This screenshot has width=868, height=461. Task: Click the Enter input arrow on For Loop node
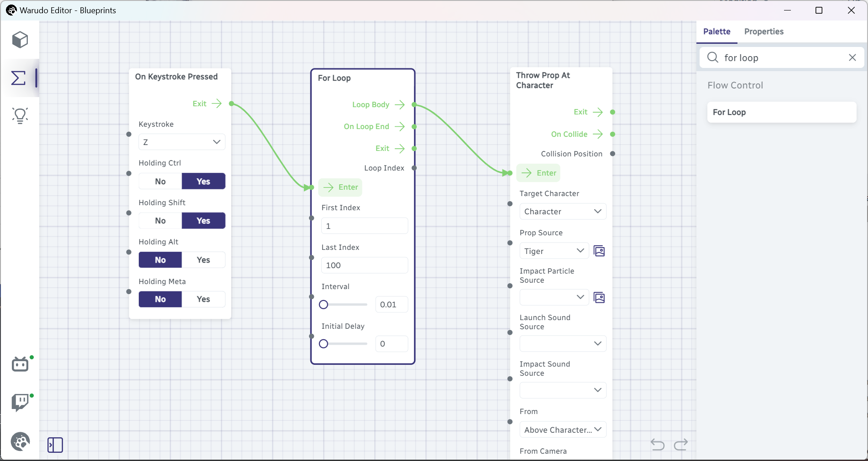tap(328, 187)
